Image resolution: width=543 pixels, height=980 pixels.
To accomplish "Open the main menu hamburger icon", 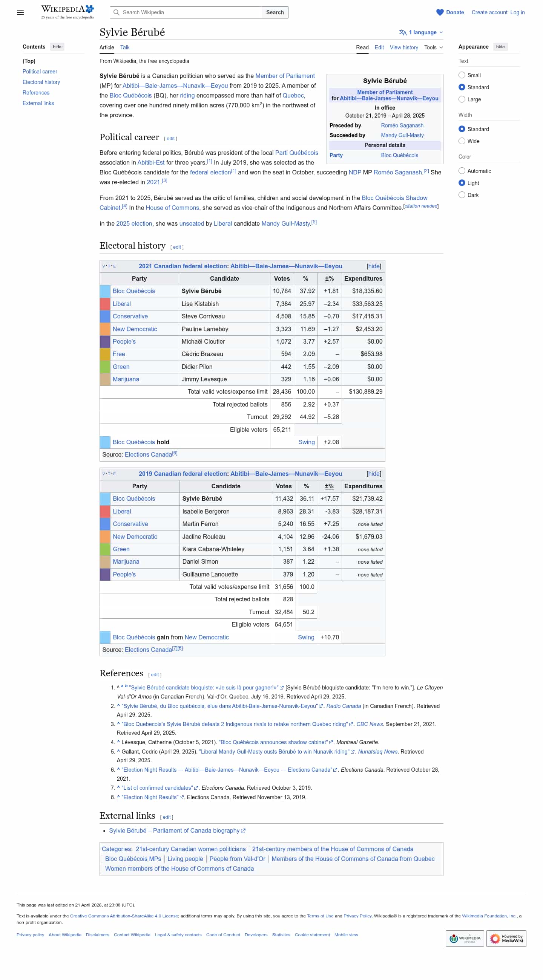I will (x=21, y=12).
